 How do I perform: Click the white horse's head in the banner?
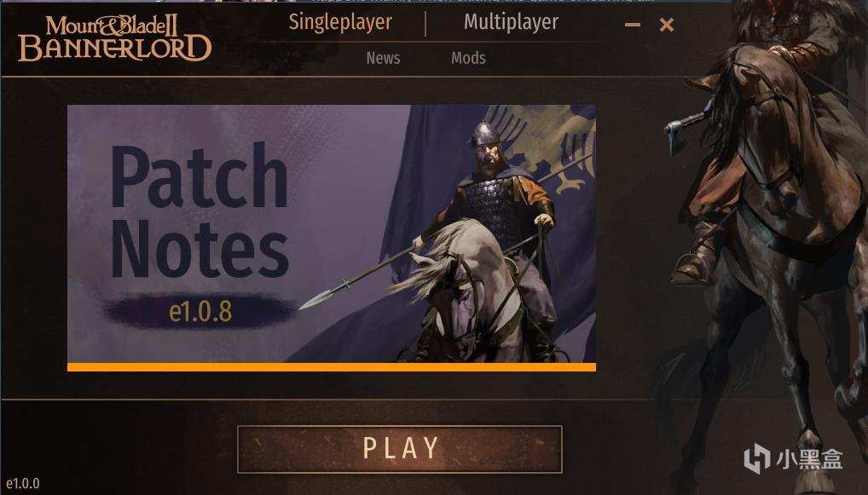click(448, 288)
